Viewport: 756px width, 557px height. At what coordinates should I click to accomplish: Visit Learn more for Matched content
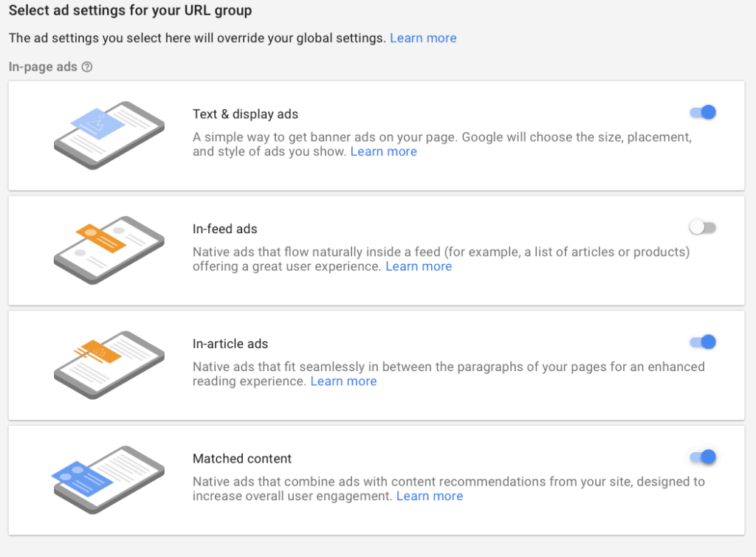point(430,496)
